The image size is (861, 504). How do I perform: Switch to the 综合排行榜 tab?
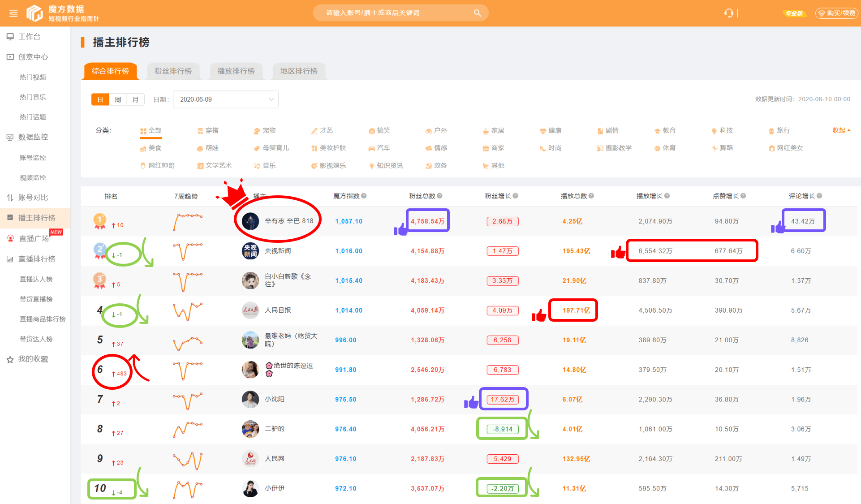tap(110, 71)
